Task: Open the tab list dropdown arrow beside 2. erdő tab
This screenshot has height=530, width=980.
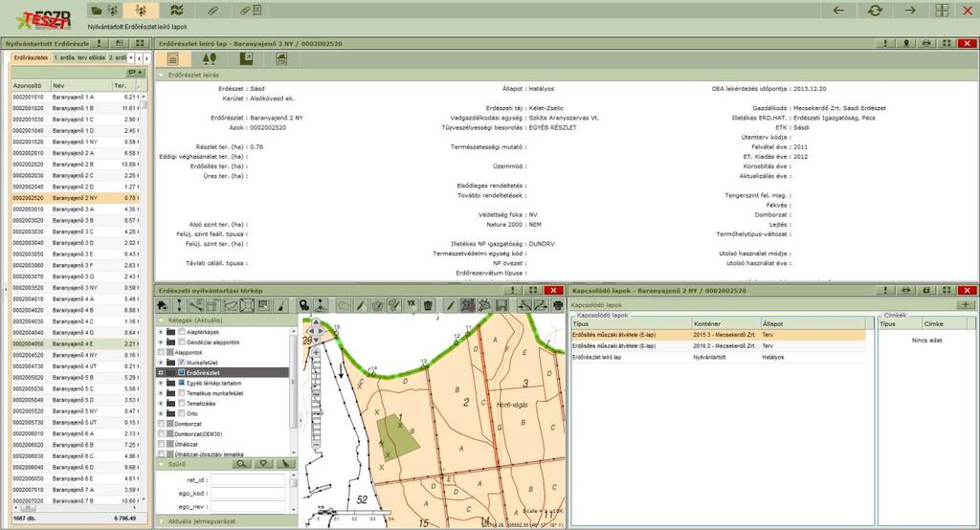Action: point(130,57)
